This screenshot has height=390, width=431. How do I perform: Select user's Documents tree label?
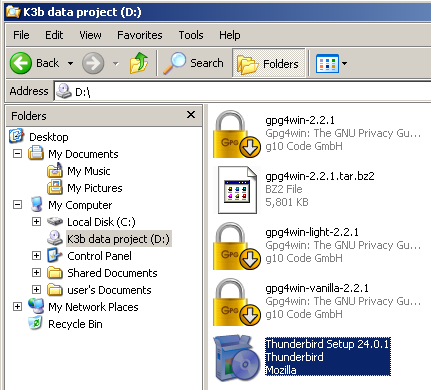point(109,290)
